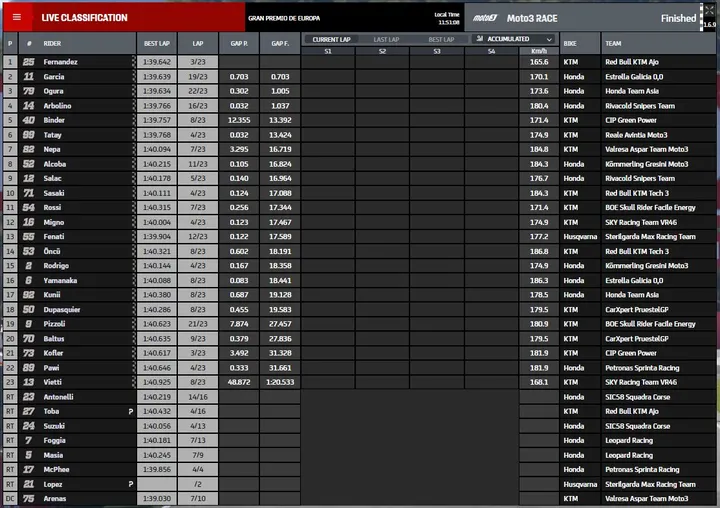
Task: Click team Honda Team Asia for Ogura
Action: point(632,91)
